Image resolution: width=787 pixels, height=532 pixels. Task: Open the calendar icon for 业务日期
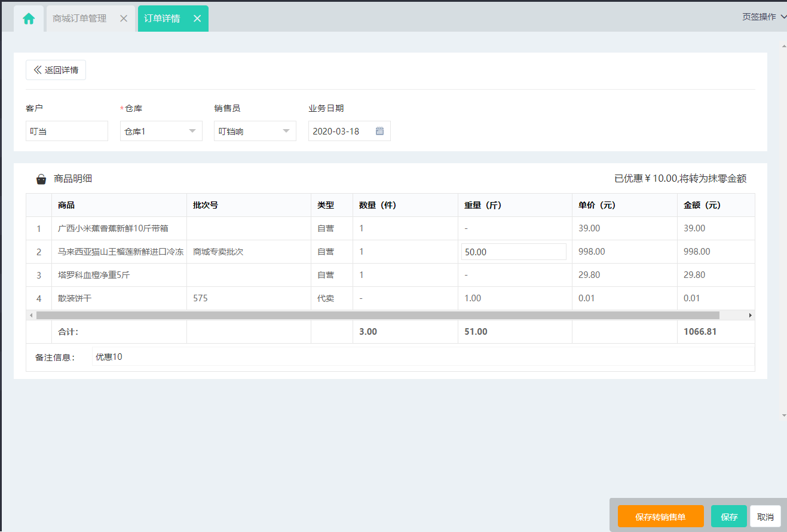[379, 131]
